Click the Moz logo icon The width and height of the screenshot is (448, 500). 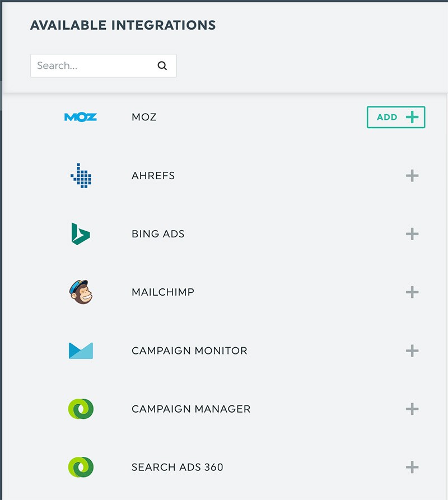coord(81,117)
